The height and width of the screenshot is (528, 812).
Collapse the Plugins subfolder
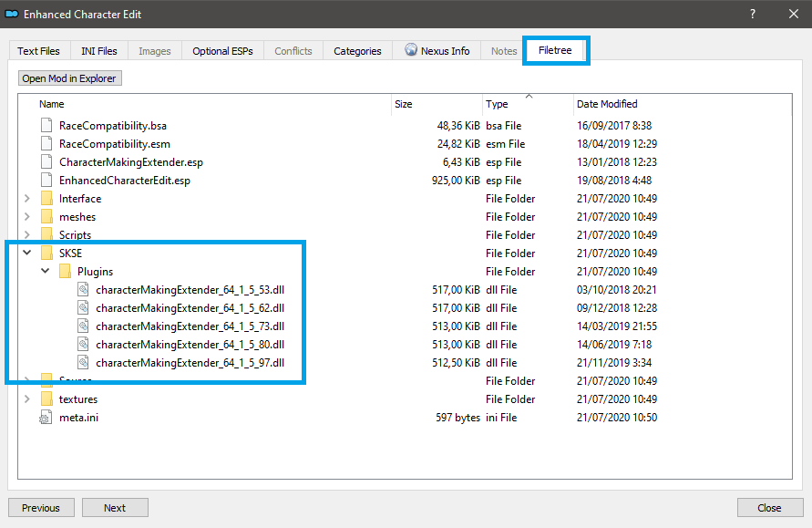(46, 271)
